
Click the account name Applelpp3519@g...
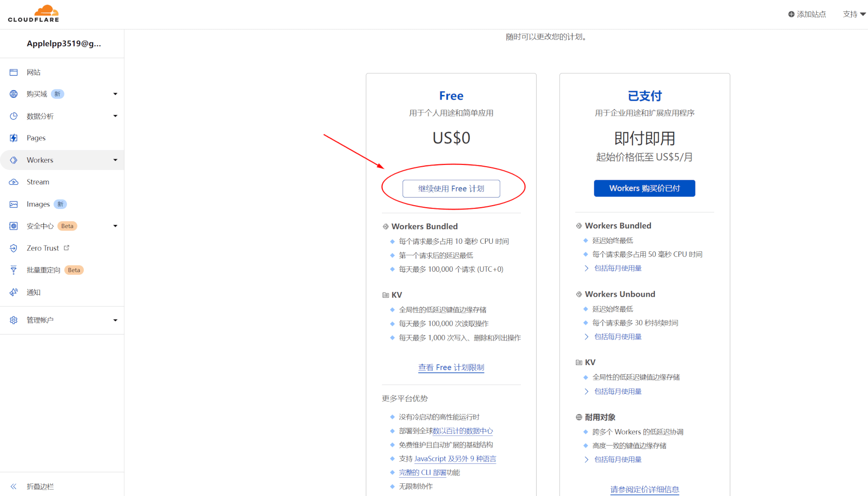[64, 44]
